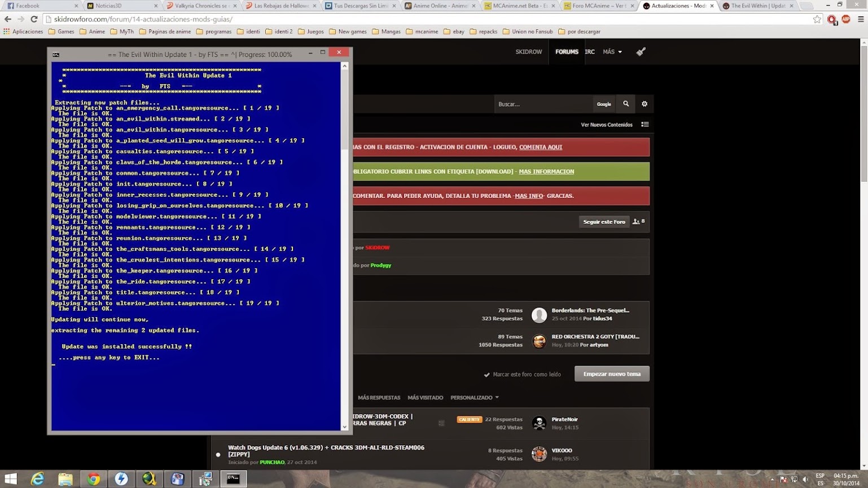Select the command prompt taskbar icon
The height and width of the screenshot is (488, 868).
click(233, 479)
